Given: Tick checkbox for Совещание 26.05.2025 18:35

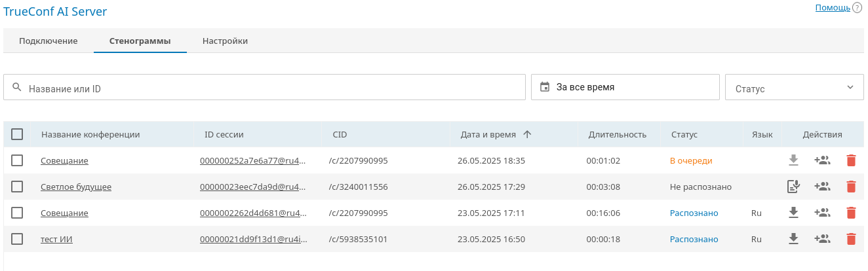Looking at the screenshot, I should point(17,160).
